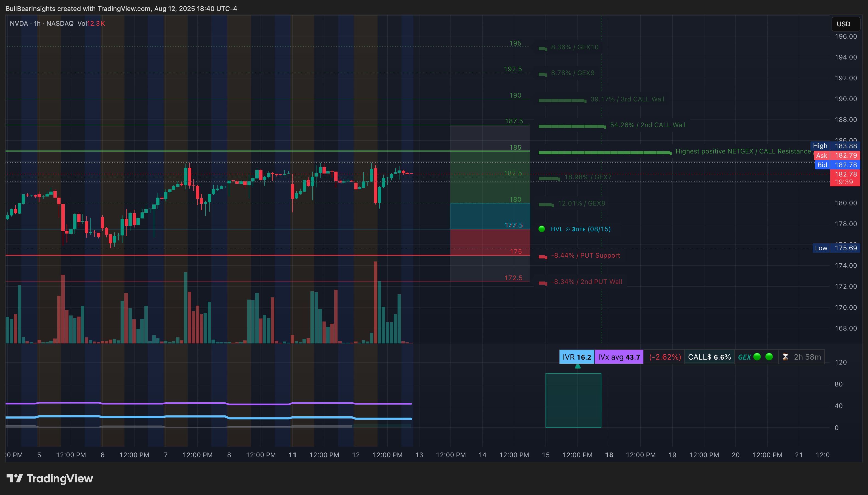Click the 185 strike level label
868x495 pixels.
coord(515,147)
